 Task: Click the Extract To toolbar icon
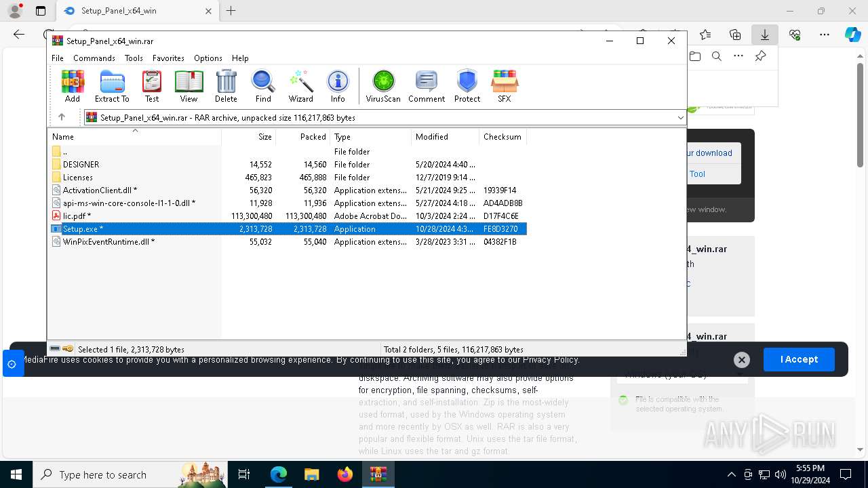[x=112, y=86]
